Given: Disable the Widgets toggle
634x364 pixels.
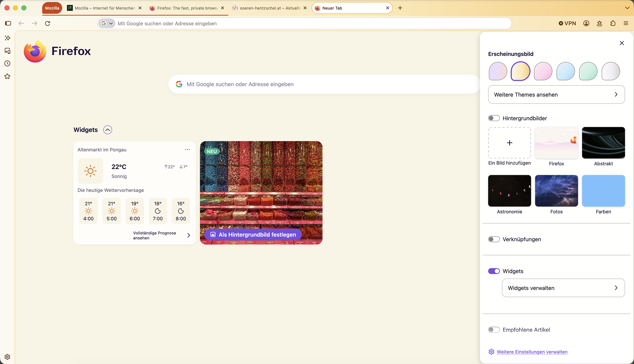Looking at the screenshot, I should [494, 271].
